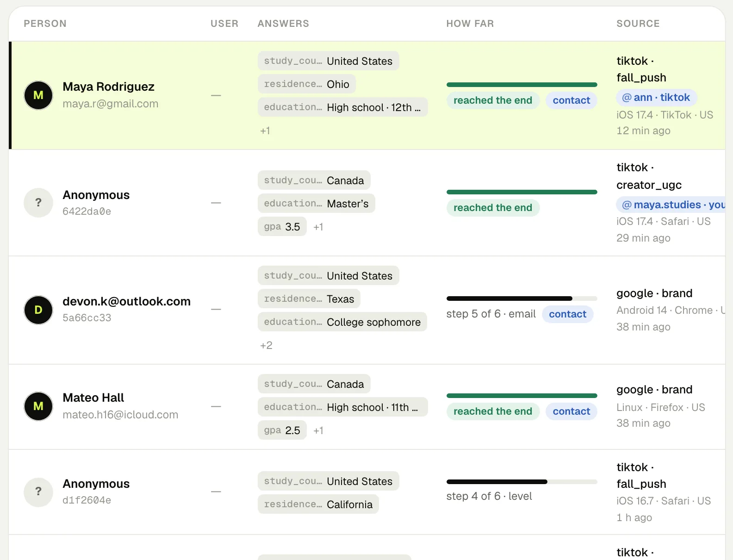Open contact for devon.k@outlook.com
The width and height of the screenshot is (733, 560).
tap(568, 314)
